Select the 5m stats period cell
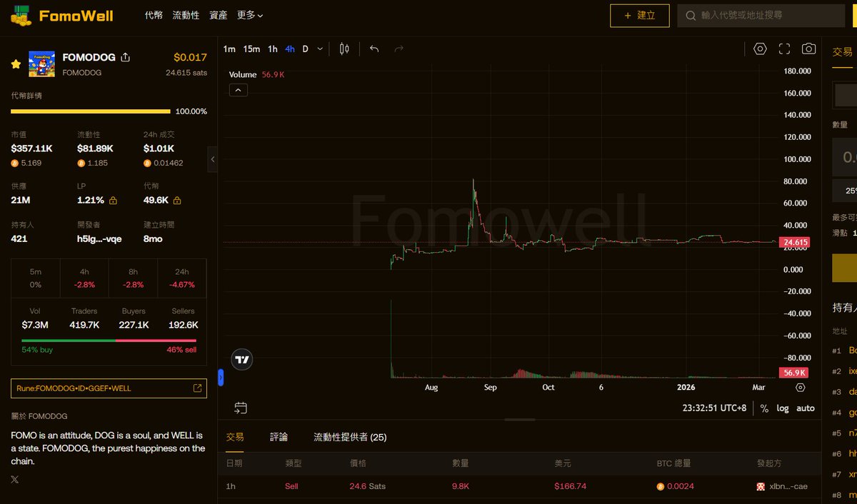 click(x=36, y=278)
